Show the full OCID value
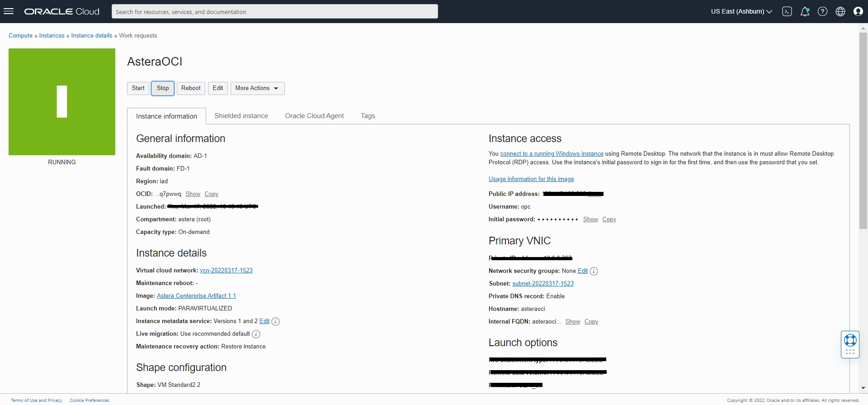 pyautogui.click(x=193, y=194)
